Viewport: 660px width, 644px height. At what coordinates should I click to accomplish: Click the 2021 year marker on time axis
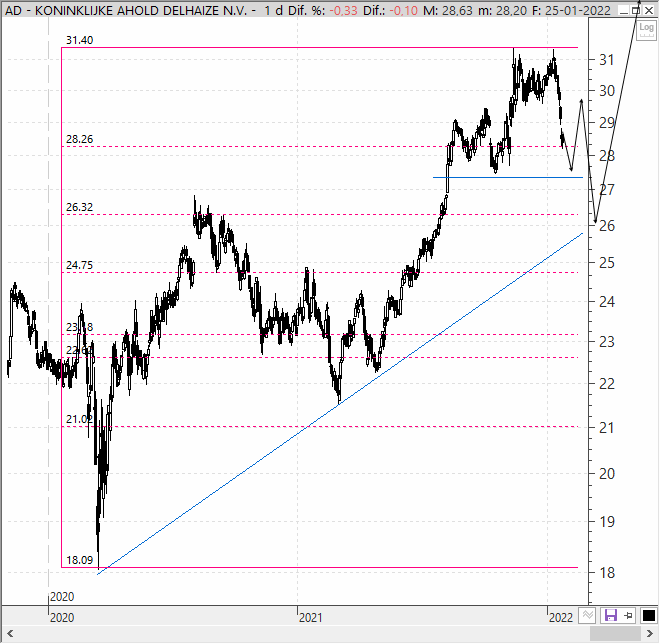tap(311, 617)
